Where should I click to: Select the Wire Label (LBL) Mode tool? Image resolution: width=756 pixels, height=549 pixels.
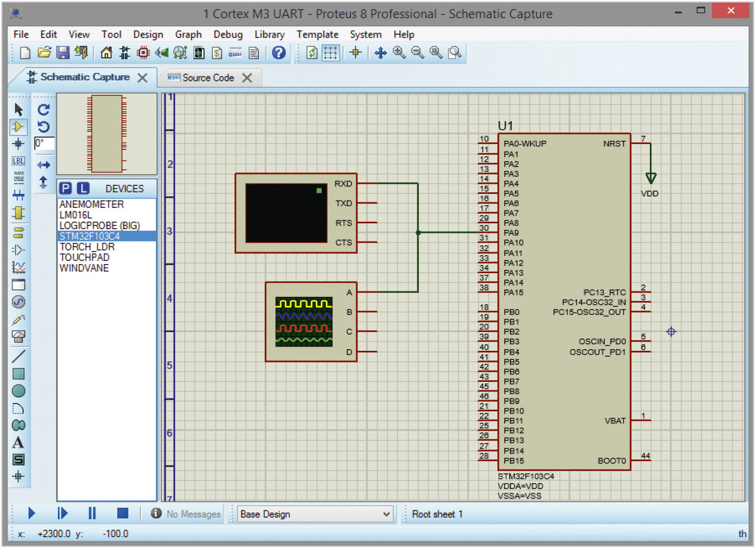coord(19,161)
